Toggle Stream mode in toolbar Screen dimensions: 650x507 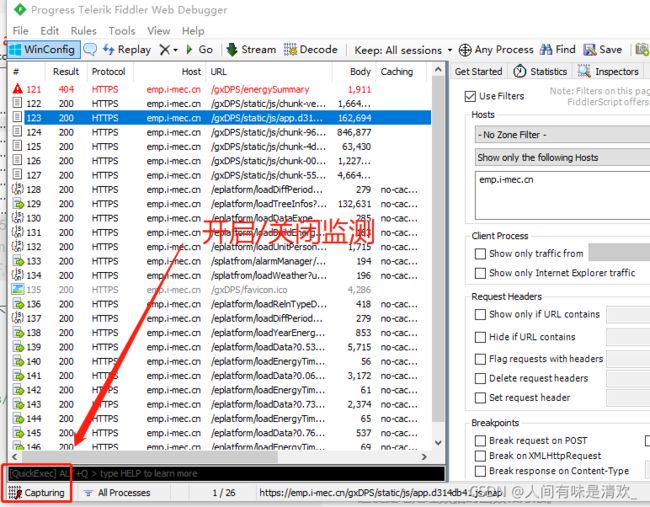(x=251, y=50)
